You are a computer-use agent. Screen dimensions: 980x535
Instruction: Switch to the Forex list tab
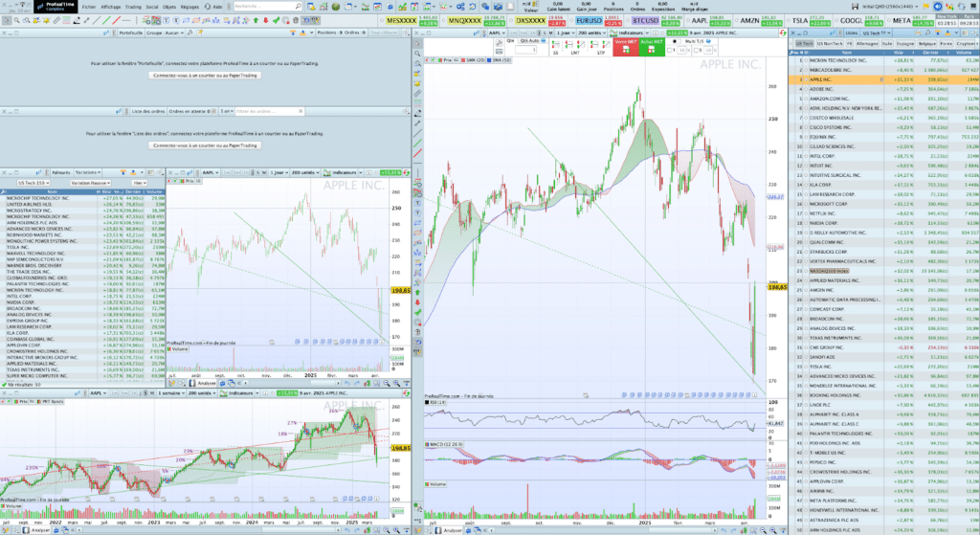pos(947,44)
